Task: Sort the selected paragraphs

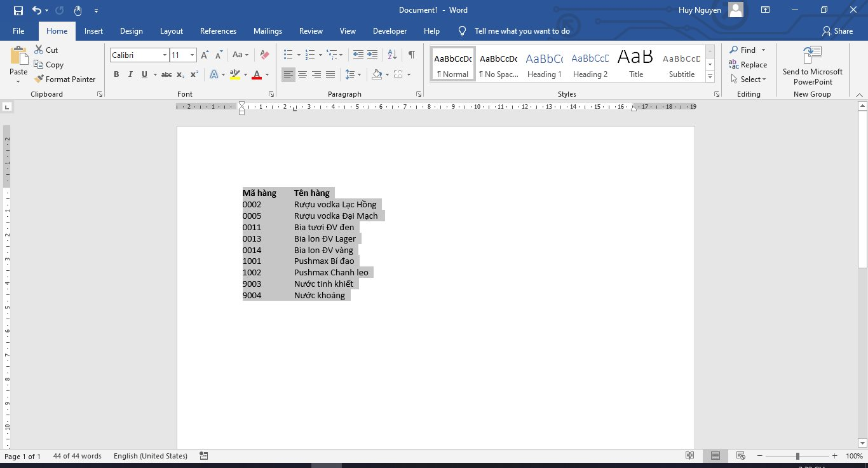Action: pyautogui.click(x=393, y=55)
